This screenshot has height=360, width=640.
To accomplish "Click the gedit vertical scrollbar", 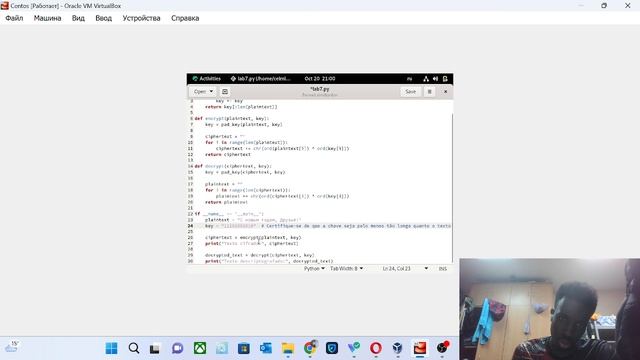I will (x=452, y=188).
